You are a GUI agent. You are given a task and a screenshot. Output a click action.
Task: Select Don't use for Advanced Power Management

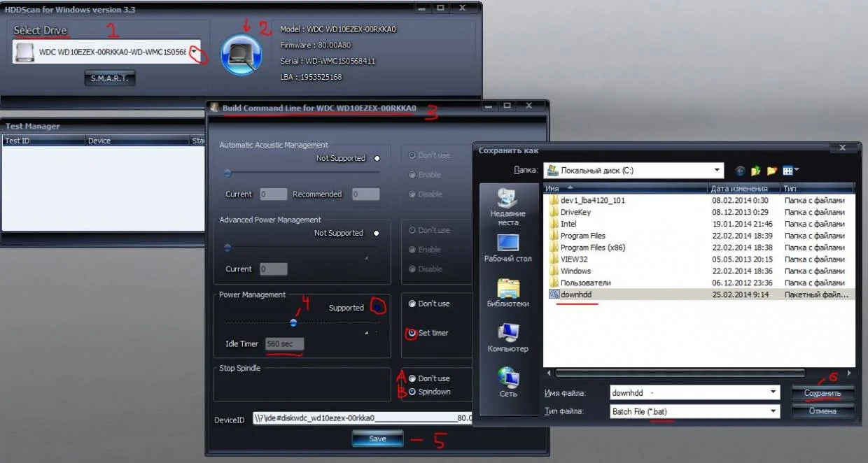pyautogui.click(x=412, y=230)
